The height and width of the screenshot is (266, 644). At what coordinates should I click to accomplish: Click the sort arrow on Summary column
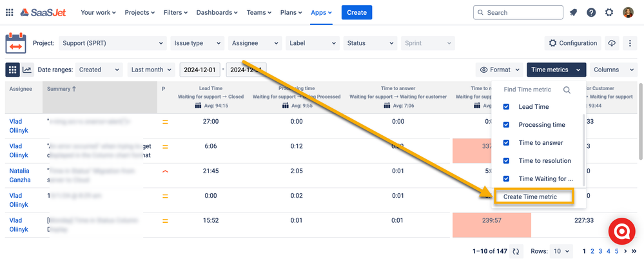(74, 89)
